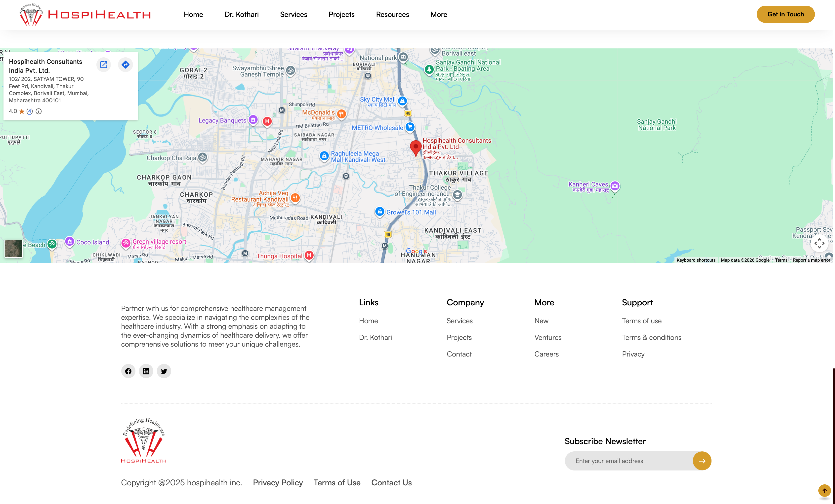This screenshot has width=835, height=504.
Task: Open the map Terms link
Action: 781,260
